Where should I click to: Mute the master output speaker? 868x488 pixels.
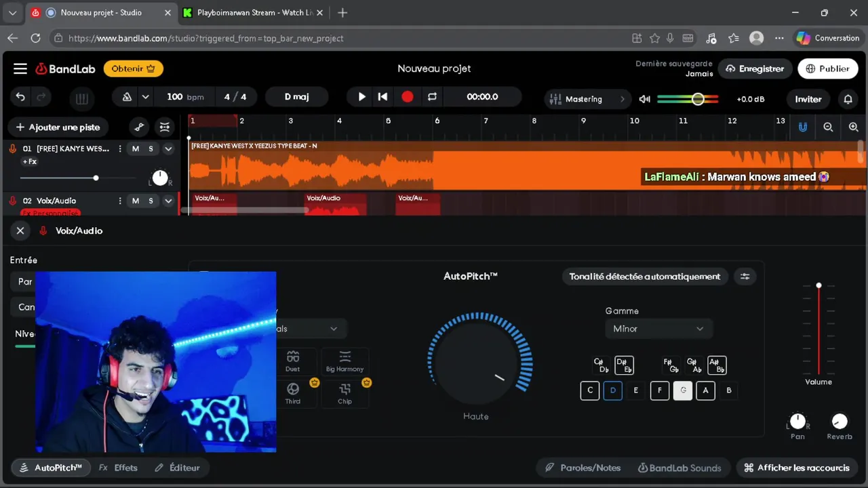[645, 99]
